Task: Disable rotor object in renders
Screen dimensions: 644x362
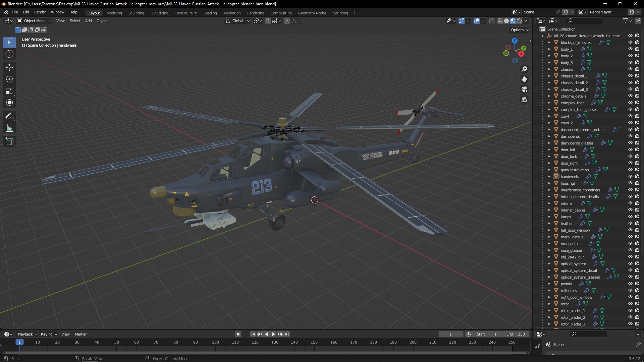Action: click(637, 304)
